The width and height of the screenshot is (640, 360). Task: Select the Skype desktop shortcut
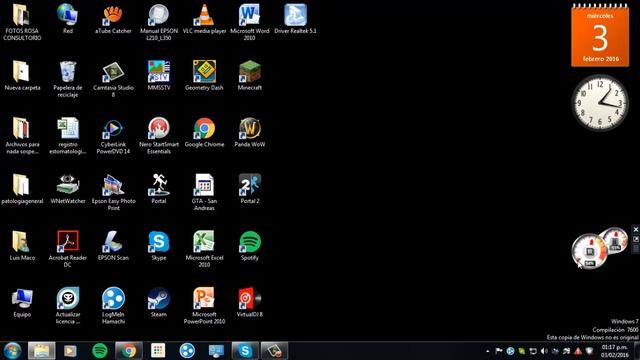tap(159, 246)
